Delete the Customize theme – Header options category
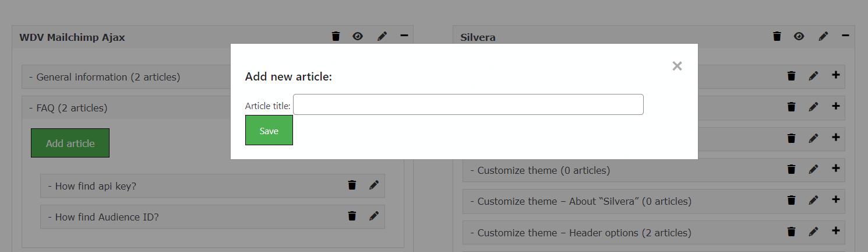Viewport: 868px width, 252px height. click(x=791, y=232)
